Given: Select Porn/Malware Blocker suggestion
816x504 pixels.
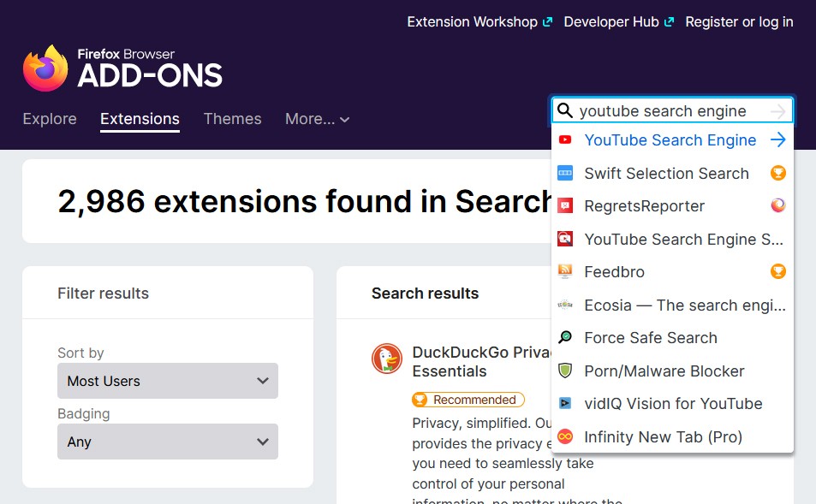Looking at the screenshot, I should tap(672, 371).
